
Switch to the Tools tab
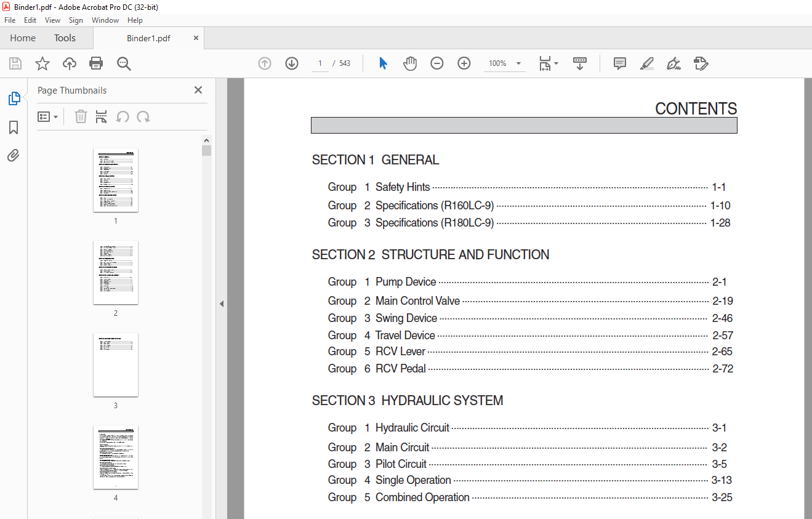point(65,38)
